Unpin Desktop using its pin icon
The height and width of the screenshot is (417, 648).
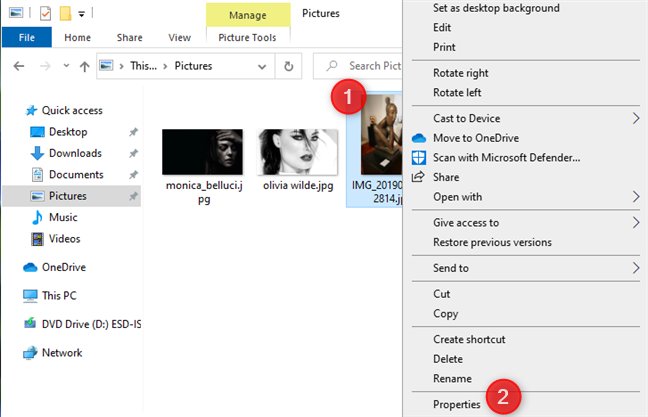(x=133, y=132)
